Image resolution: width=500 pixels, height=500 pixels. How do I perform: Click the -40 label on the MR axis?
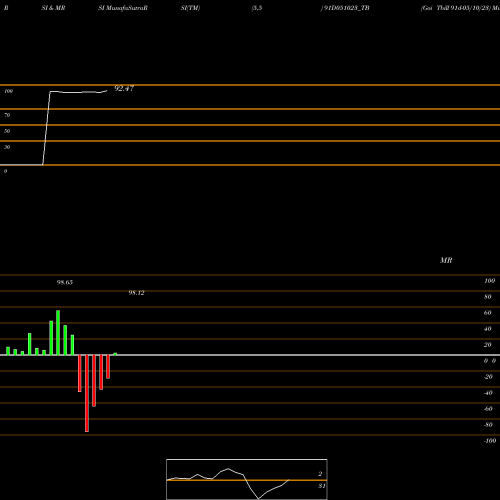[x=488, y=393]
